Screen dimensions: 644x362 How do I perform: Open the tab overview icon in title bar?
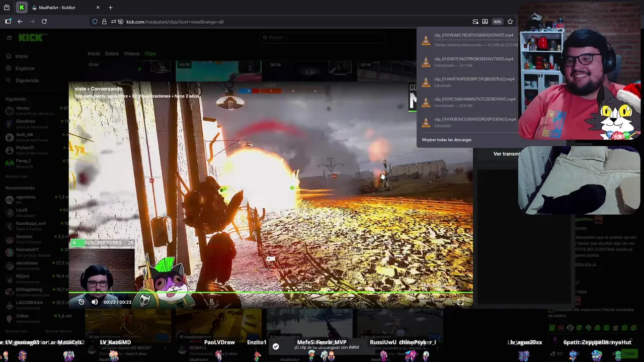click(x=7, y=8)
